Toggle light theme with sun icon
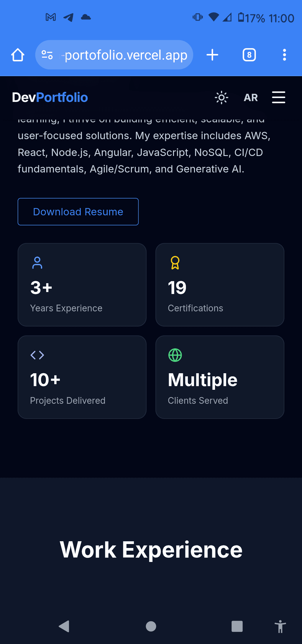The height and width of the screenshot is (644, 302). click(x=221, y=97)
